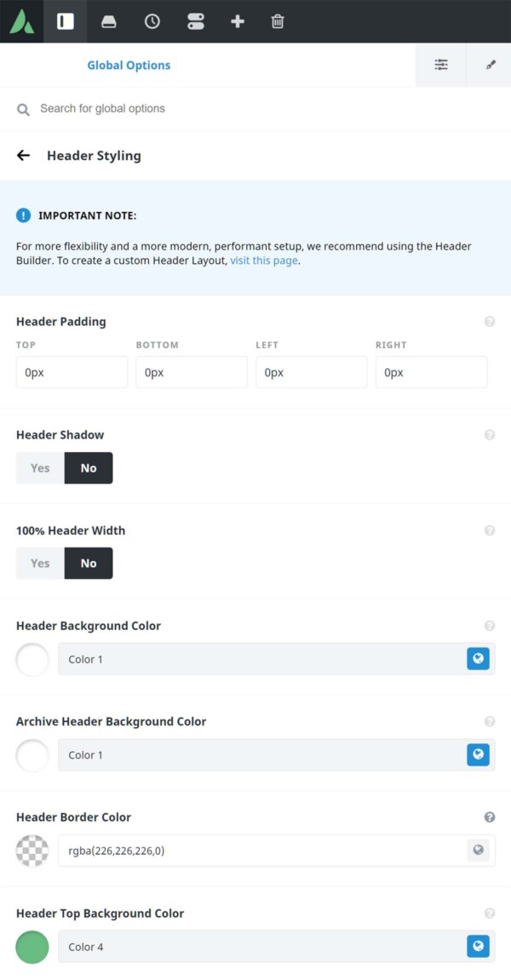Click the Global Options heading

129,64
